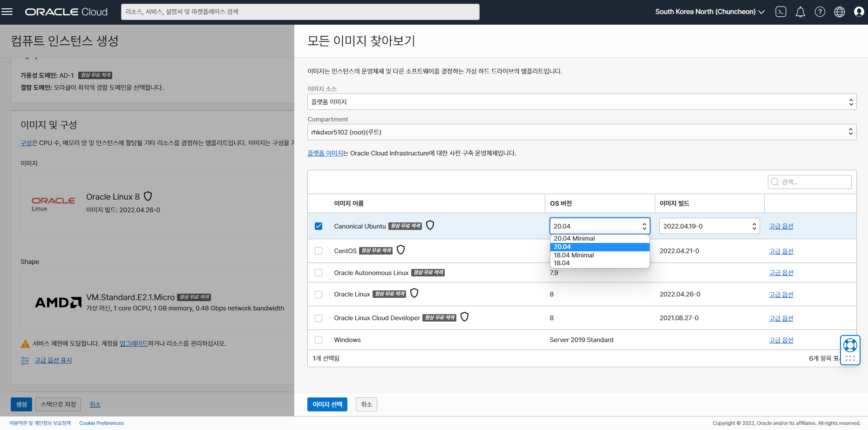Select 20.04 Minimal from version list
868x430 pixels.
600,239
